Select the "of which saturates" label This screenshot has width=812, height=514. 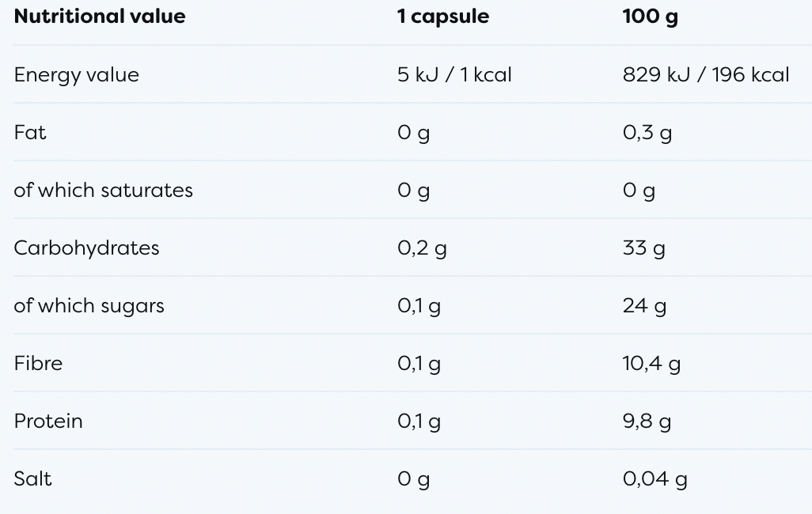click(104, 191)
